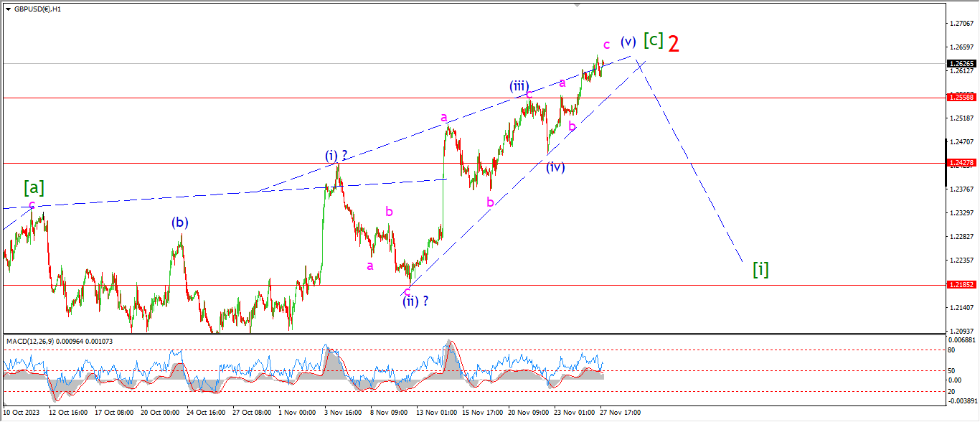Select the green [a] wave label
Screen dimensions: 980x422
34,188
